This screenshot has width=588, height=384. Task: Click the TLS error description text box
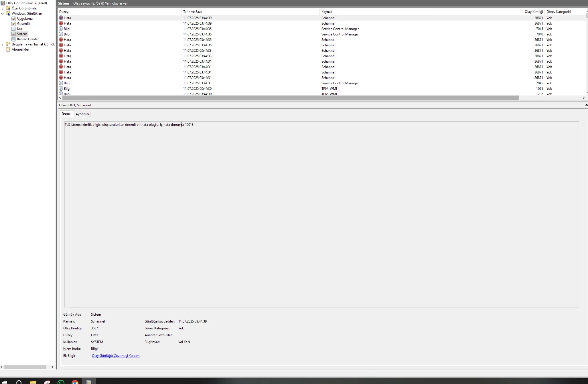[321, 215]
